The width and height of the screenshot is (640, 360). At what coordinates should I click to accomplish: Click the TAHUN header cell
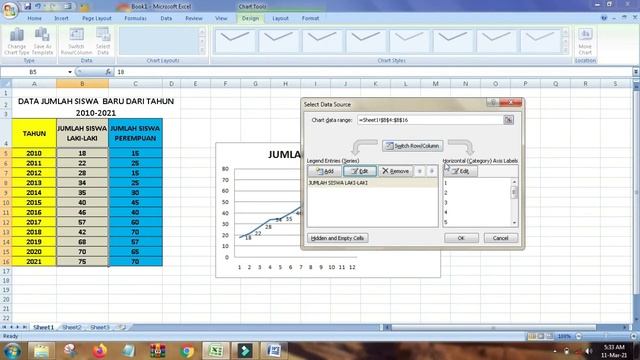34,133
